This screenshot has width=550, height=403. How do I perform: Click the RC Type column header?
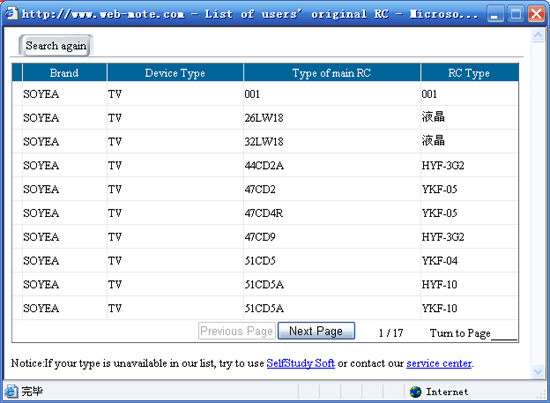(x=469, y=73)
